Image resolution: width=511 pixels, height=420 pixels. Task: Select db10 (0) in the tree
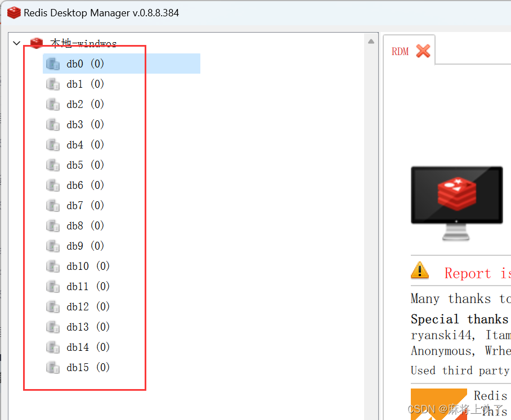(88, 267)
